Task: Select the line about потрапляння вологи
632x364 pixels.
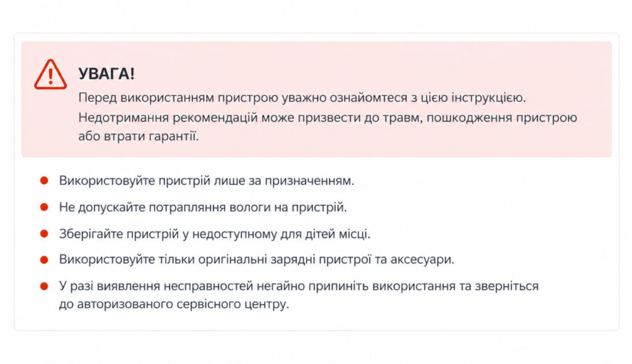Action: 202,207
